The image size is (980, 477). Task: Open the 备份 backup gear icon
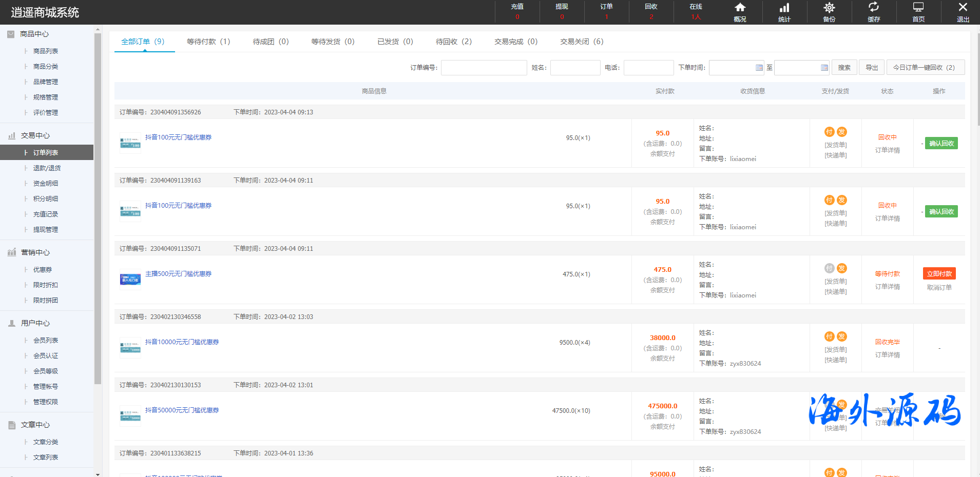point(829,8)
